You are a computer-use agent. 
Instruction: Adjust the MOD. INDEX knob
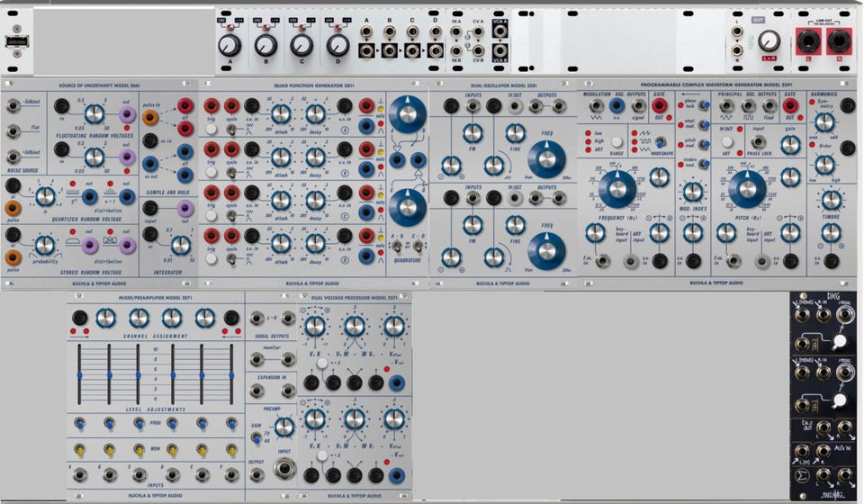pyautogui.click(x=693, y=192)
